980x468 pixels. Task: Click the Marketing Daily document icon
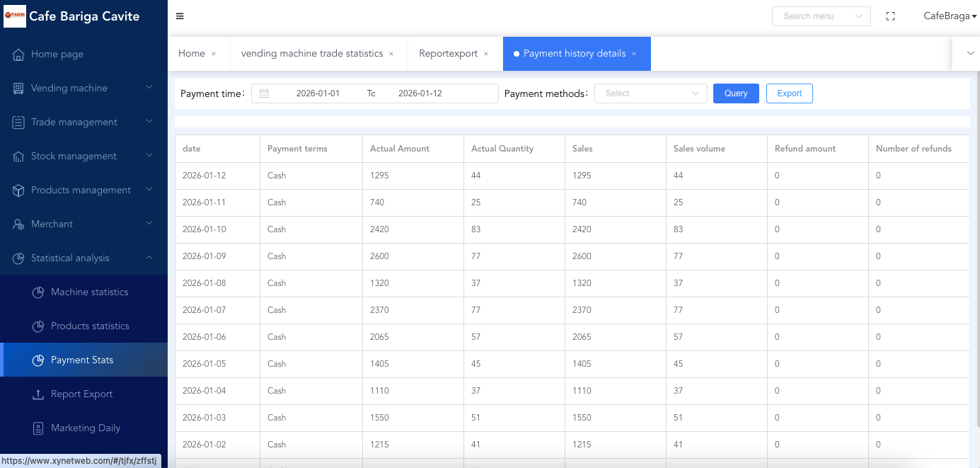[38, 428]
